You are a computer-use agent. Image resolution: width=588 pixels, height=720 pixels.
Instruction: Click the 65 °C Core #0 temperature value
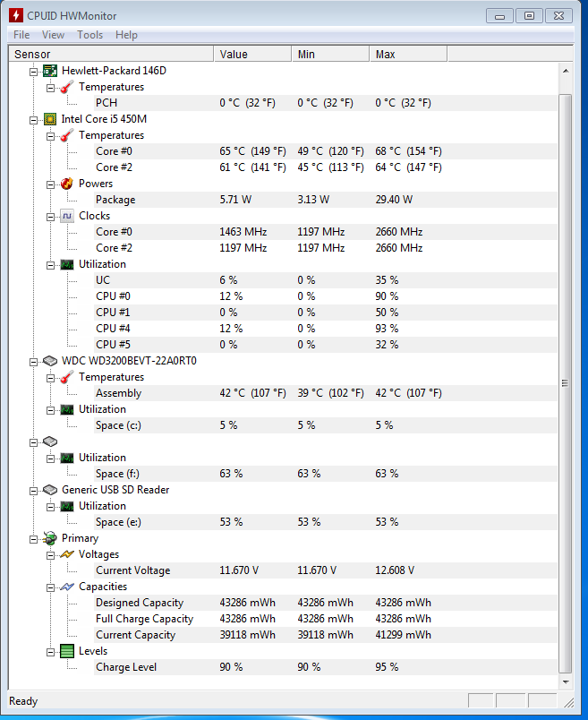[252, 151]
